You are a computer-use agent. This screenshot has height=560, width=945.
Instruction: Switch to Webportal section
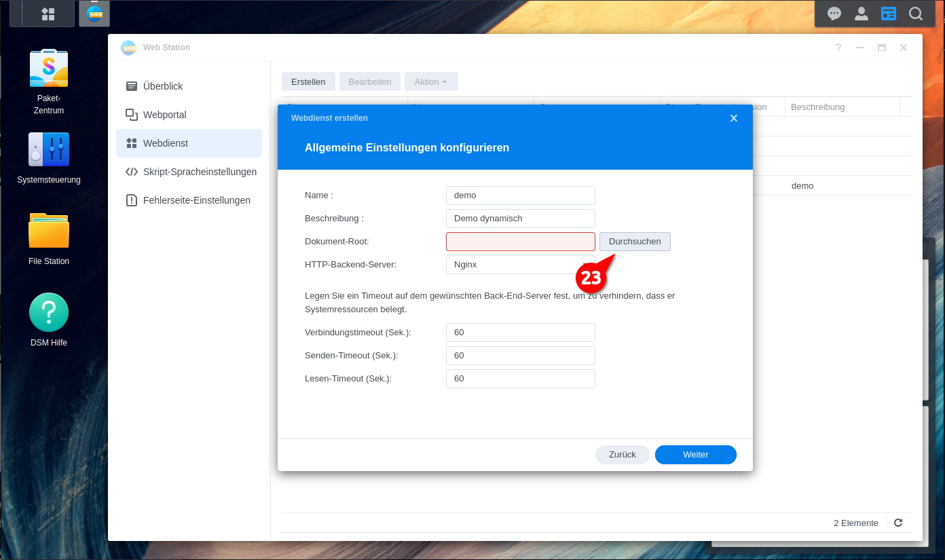point(164,115)
